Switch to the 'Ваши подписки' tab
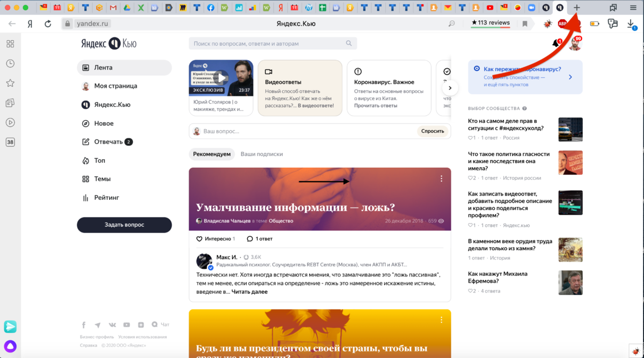 261,154
